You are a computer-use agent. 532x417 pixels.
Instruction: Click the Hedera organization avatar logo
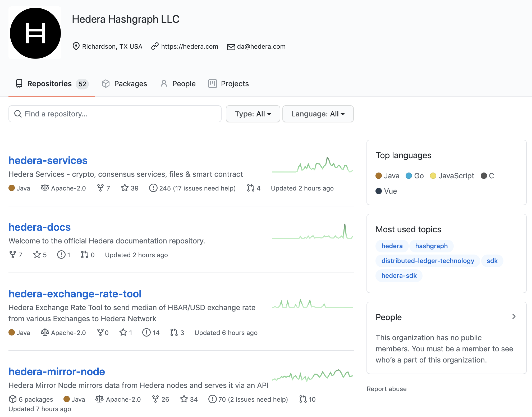35,33
